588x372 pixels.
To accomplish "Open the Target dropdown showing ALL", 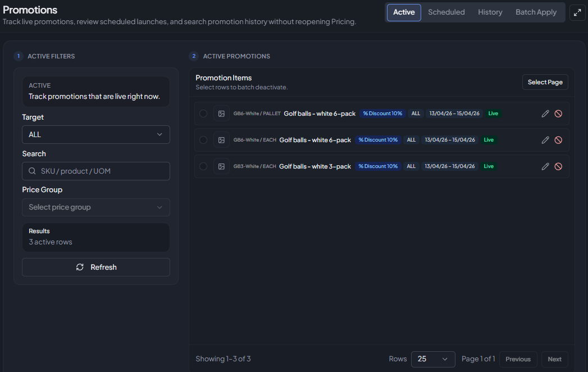I will [x=96, y=134].
